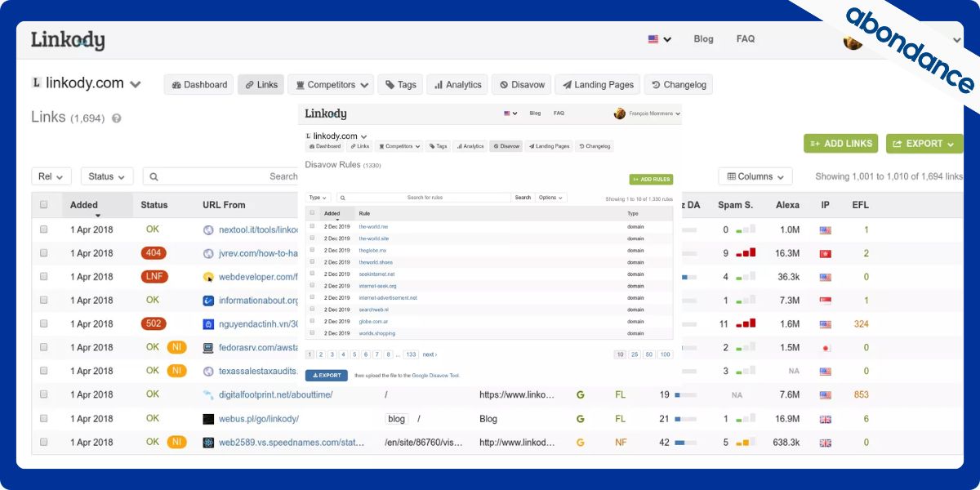Open main page Analytics tab
The image size is (980, 490).
coord(457,85)
